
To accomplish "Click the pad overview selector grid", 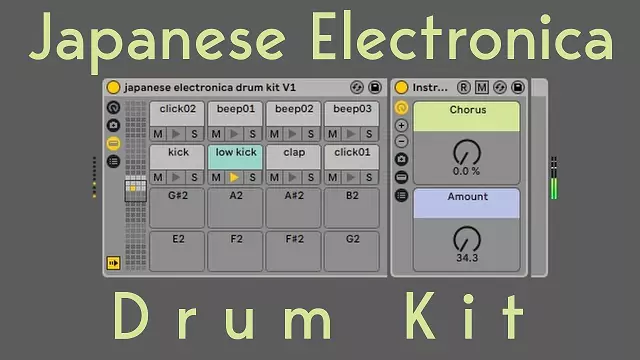I will [x=136, y=191].
